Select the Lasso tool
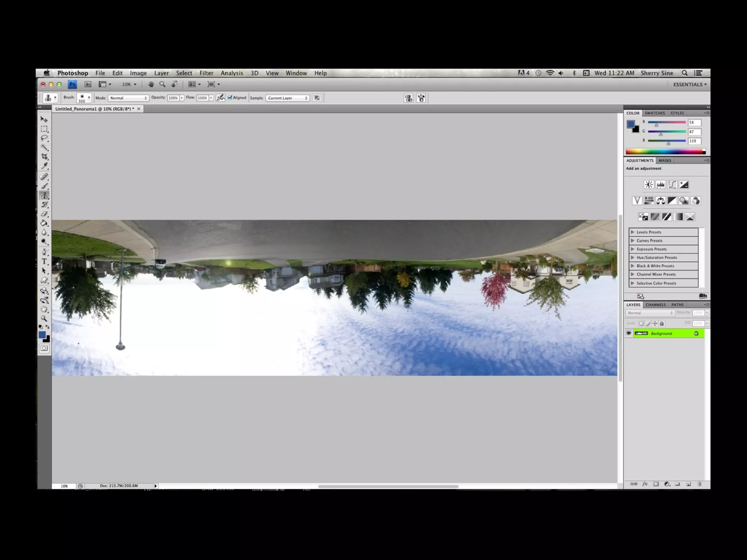Viewport: 747px width, 560px height. (44, 138)
